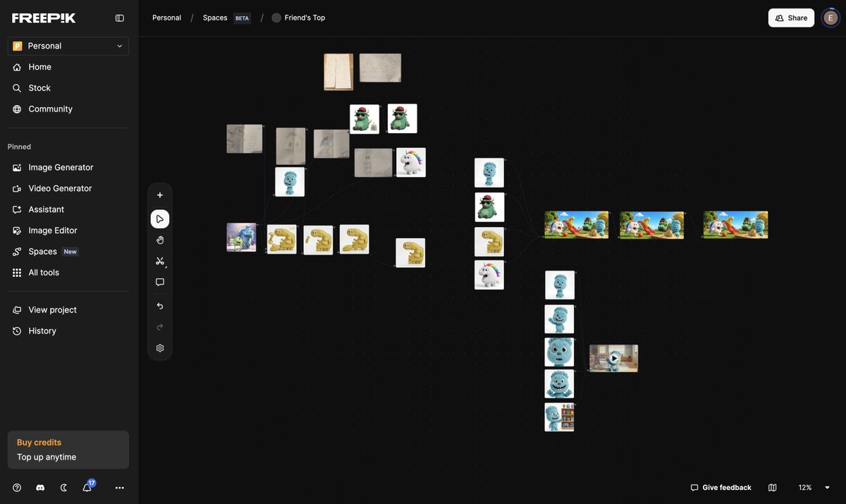The image size is (846, 504).
Task: Click the History clock icon
Action: click(17, 331)
